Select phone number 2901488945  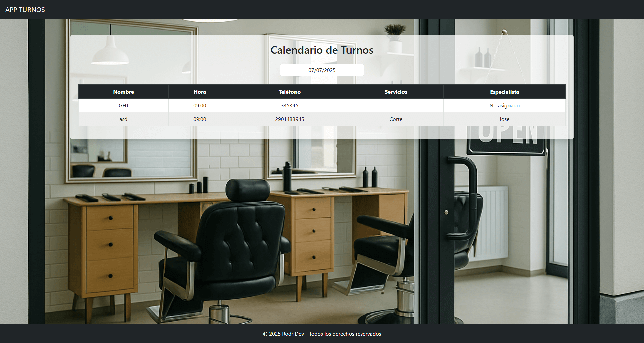click(x=289, y=119)
